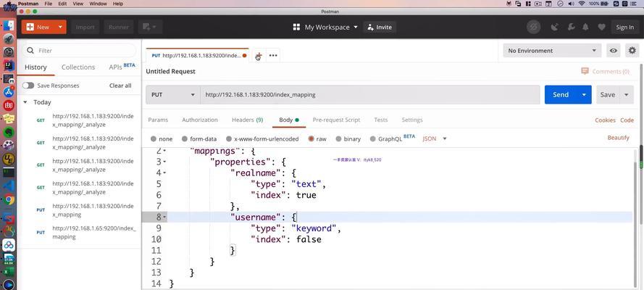Open the No Environment dropdown
The image size is (644, 290).
[x=552, y=51]
